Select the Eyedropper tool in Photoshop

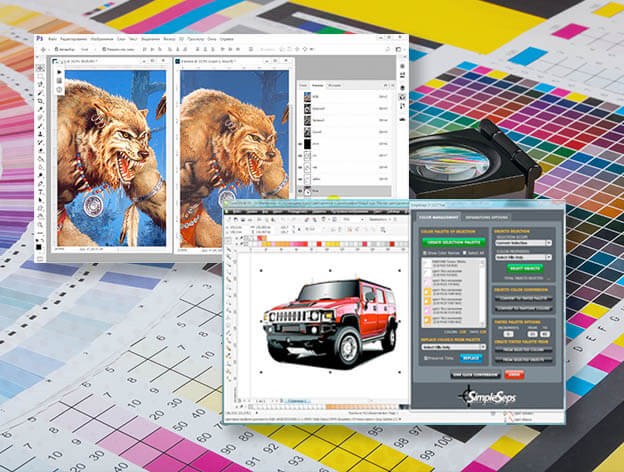[40, 109]
